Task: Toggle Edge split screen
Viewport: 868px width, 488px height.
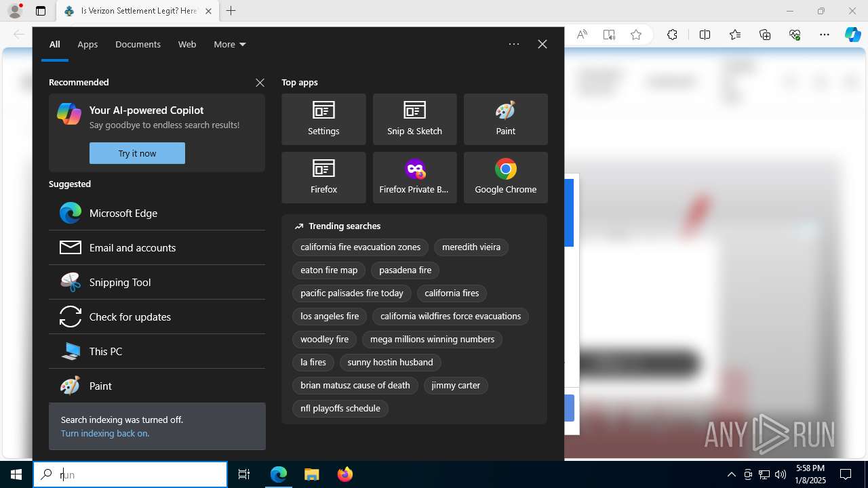Action: 705,35
